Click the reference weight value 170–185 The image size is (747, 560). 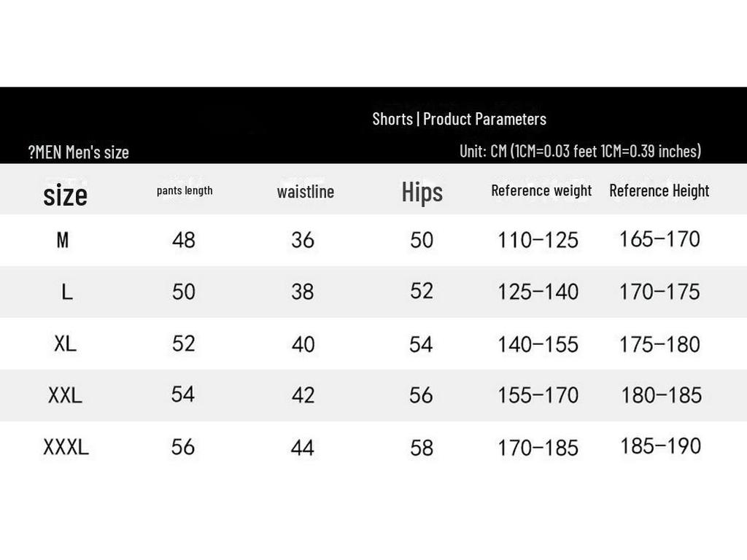coord(538,447)
